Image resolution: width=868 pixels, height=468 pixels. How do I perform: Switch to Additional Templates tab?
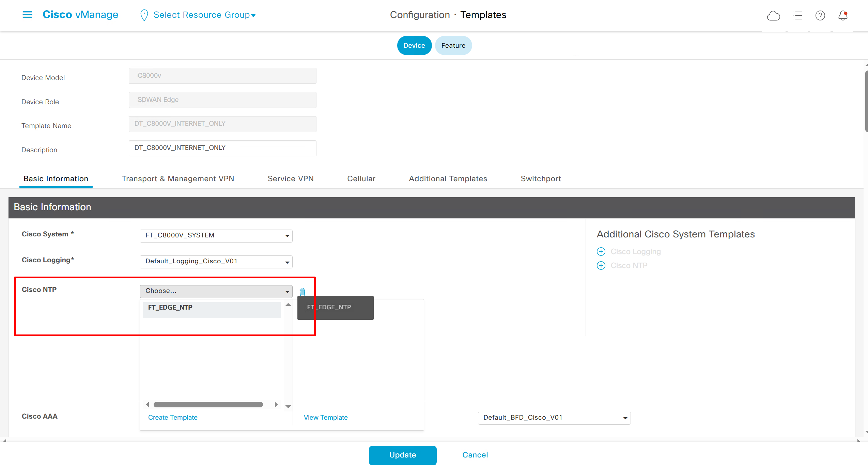coord(448,179)
